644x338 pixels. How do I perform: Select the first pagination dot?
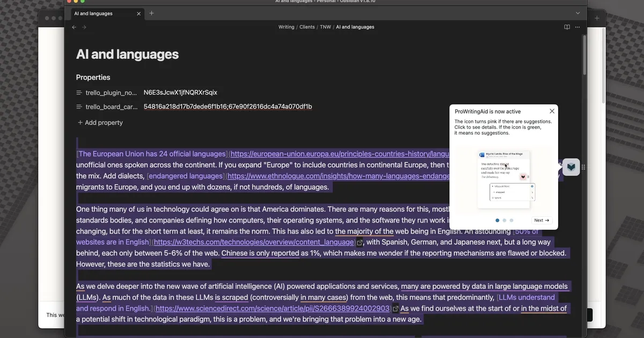[x=497, y=221]
